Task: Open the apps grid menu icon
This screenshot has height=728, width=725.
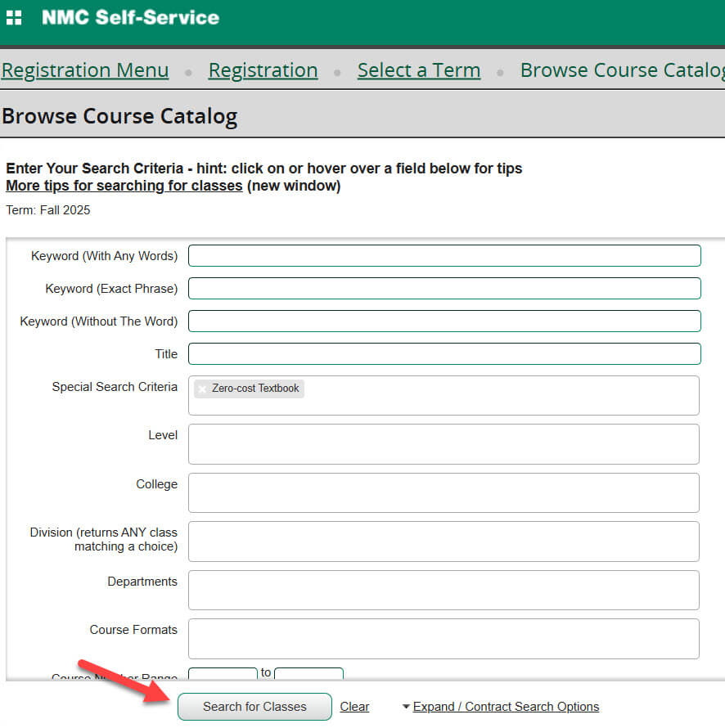Action: (x=14, y=17)
